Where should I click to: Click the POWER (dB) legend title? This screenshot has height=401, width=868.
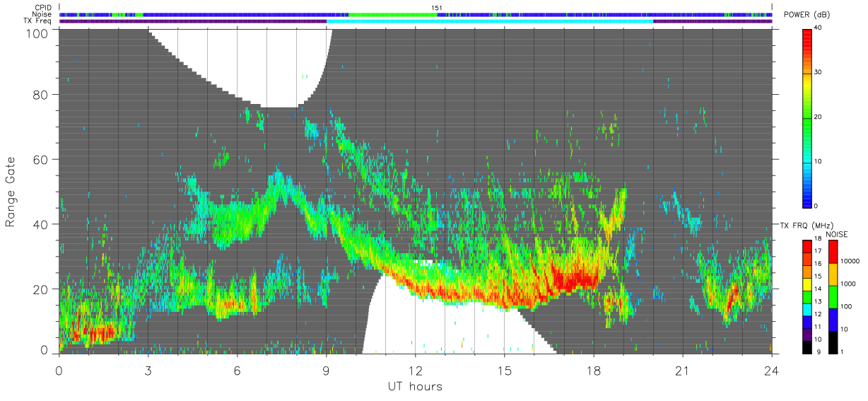[x=808, y=16]
